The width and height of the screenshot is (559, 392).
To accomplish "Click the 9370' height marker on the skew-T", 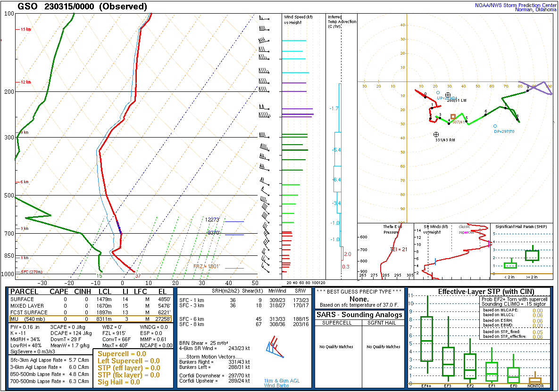I will [x=214, y=232].
